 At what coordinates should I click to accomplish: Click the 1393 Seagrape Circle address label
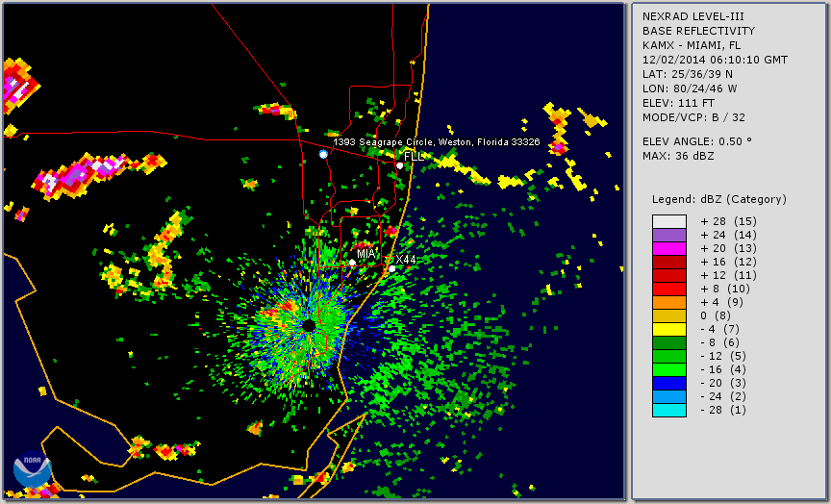pyautogui.click(x=437, y=142)
